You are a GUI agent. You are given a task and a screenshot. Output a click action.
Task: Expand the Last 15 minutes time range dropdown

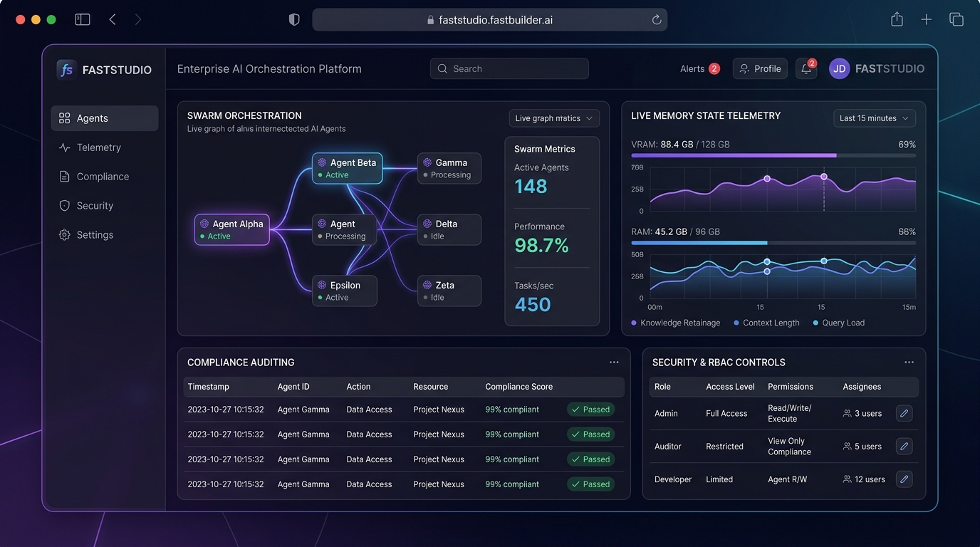[x=875, y=118]
